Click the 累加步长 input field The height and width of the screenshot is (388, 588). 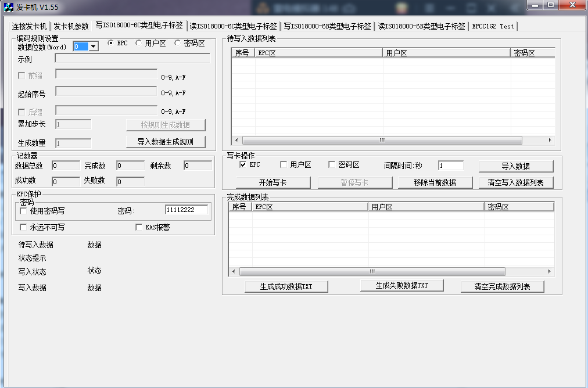pyautogui.click(x=73, y=124)
